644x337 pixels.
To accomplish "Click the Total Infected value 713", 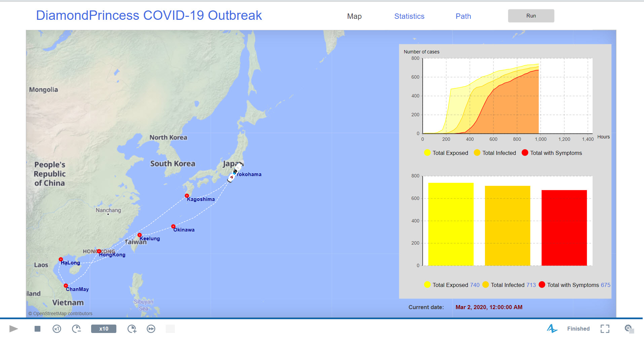I will 531,285.
